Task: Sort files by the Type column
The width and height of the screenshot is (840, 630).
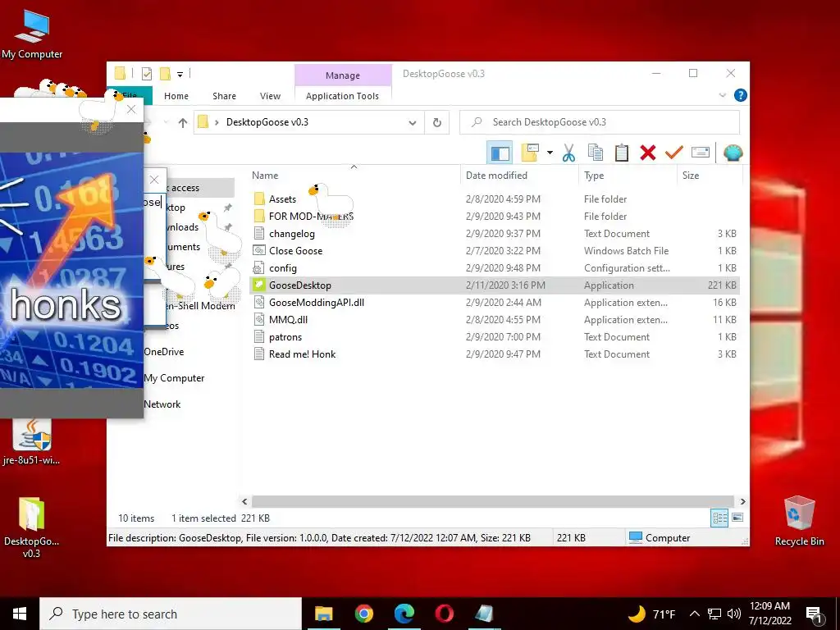Action: tap(594, 176)
